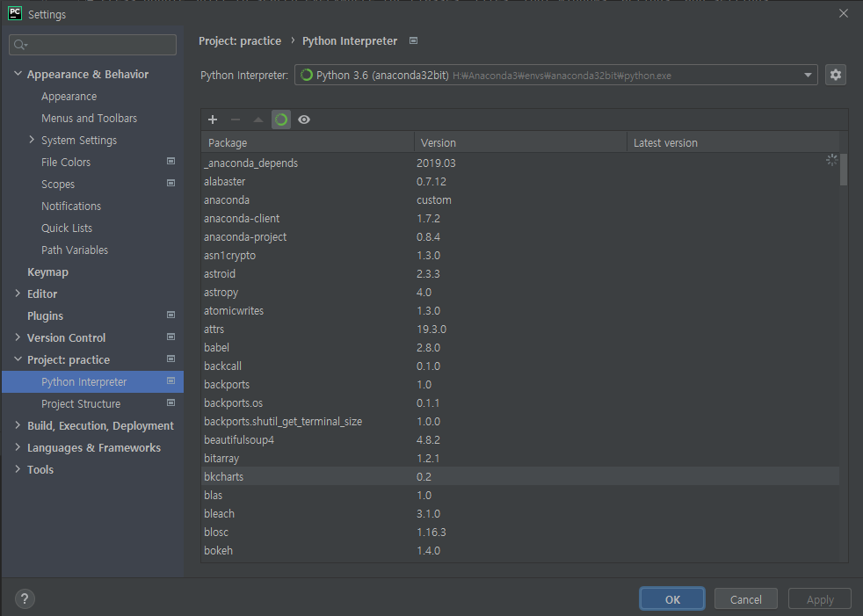Select the attrs package row
The height and width of the screenshot is (616, 863).
tap(520, 330)
